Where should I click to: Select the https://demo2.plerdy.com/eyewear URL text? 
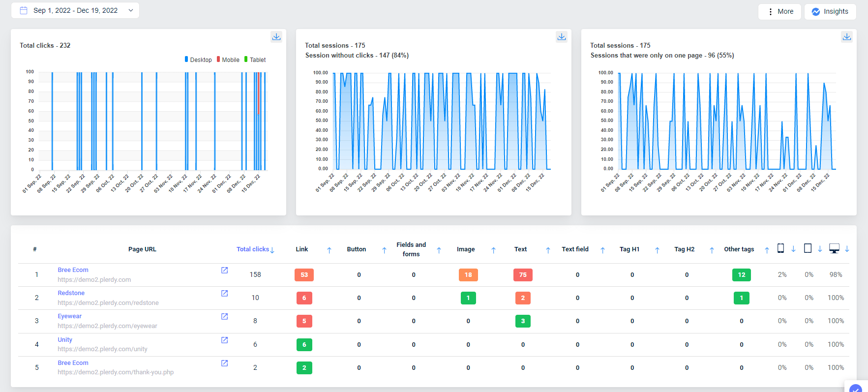(x=107, y=326)
